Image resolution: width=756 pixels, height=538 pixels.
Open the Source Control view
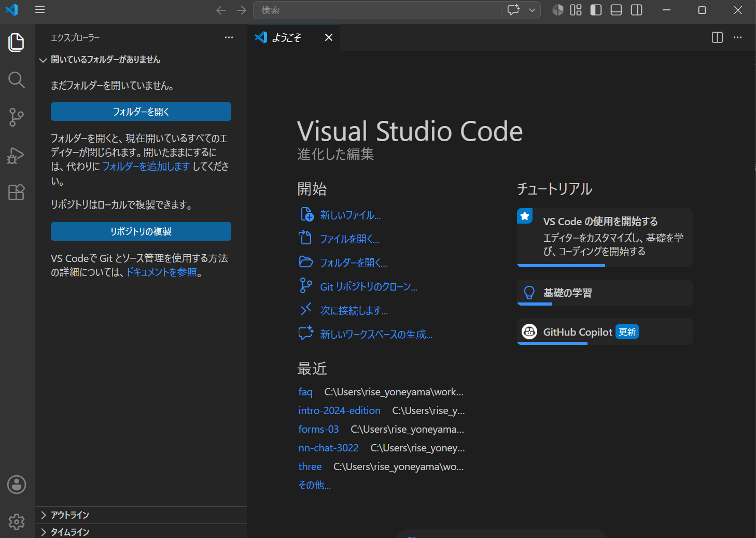(x=17, y=117)
